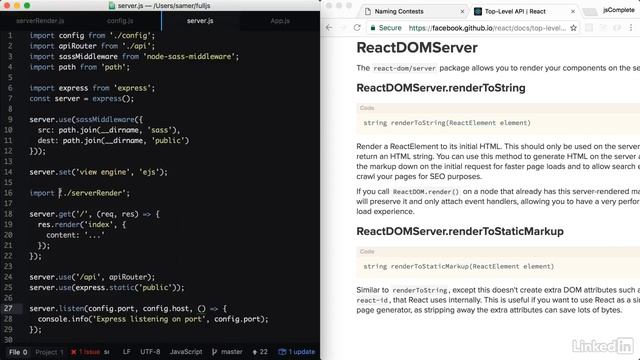Click the renderToString code signature block
This screenshot has height=360, width=640.
click(x=498, y=123)
